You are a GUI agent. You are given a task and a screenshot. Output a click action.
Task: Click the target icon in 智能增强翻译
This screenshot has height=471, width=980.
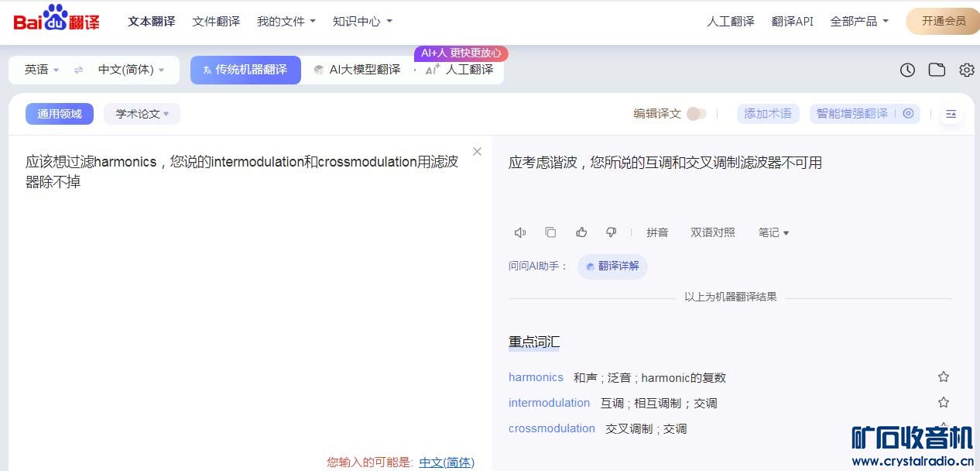coord(908,114)
